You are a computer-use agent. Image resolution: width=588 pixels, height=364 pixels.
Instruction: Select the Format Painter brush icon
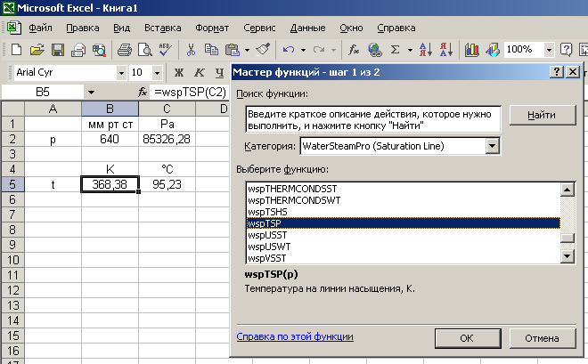(x=263, y=50)
